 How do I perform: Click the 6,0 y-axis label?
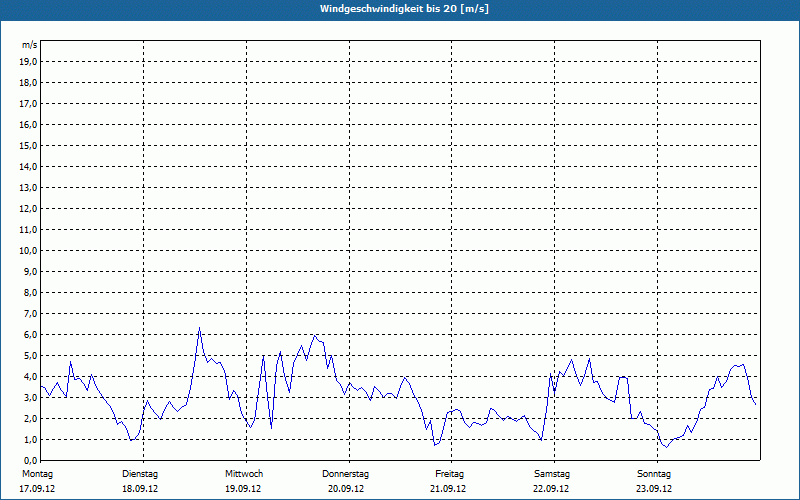pos(29,335)
